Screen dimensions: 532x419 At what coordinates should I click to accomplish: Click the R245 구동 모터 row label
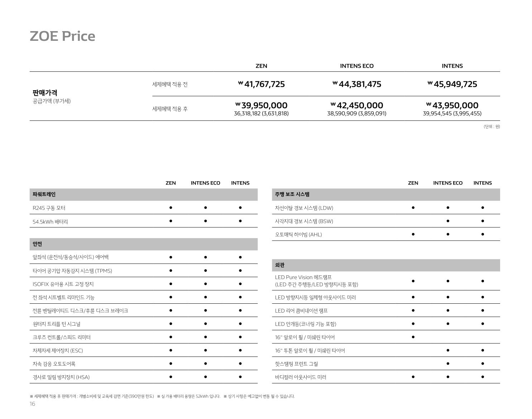[49, 208]
